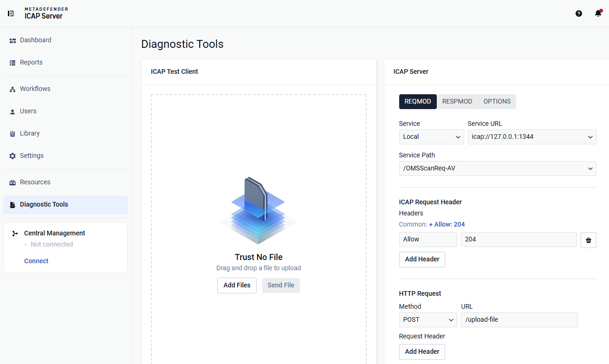
Task: Click the Settings gear icon
Action: pyautogui.click(x=13, y=156)
